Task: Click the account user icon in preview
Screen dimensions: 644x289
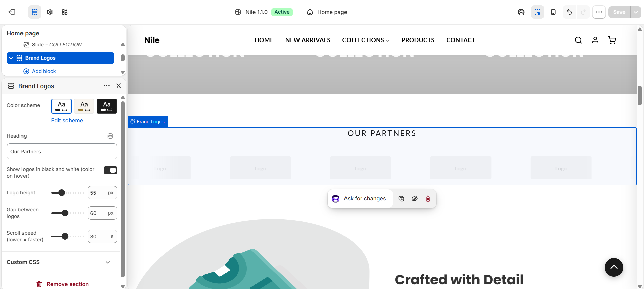Action: [595, 40]
